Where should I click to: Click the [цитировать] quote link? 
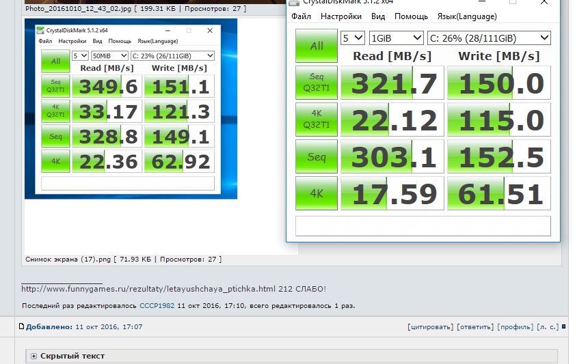430,327
